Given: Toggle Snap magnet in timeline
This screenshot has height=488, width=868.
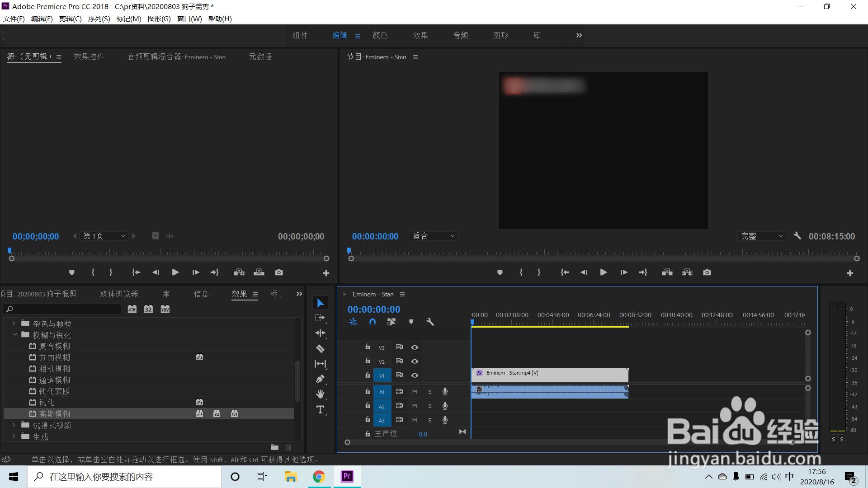Looking at the screenshot, I should (372, 322).
